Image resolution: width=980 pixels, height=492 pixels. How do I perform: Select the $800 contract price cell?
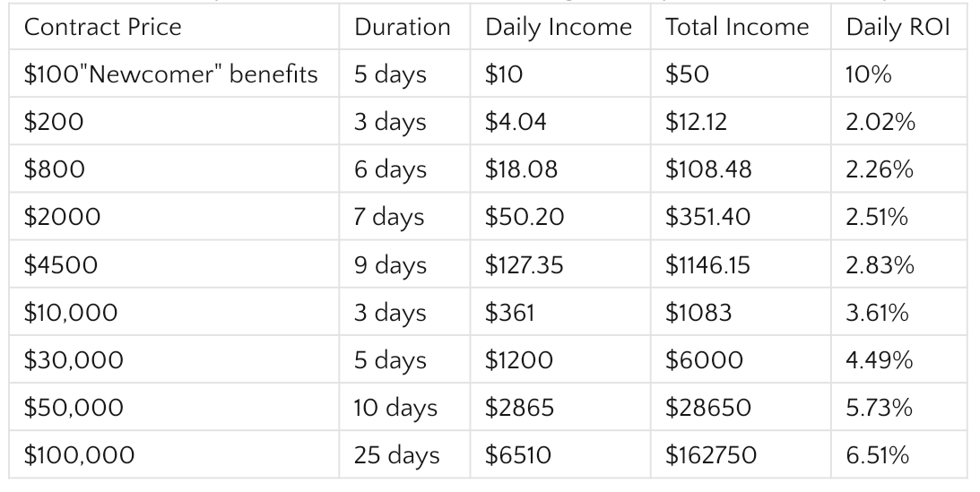[54, 169]
